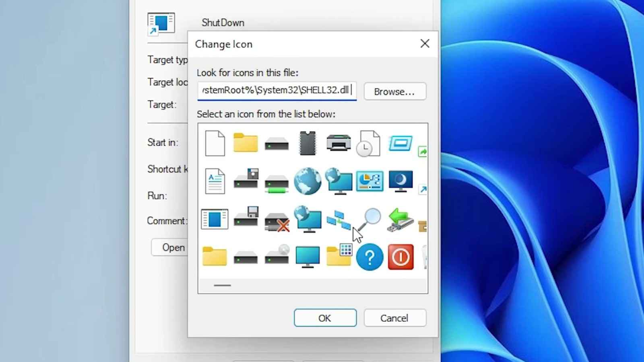
Task: Confirm icon selection with OK
Action: click(x=325, y=318)
